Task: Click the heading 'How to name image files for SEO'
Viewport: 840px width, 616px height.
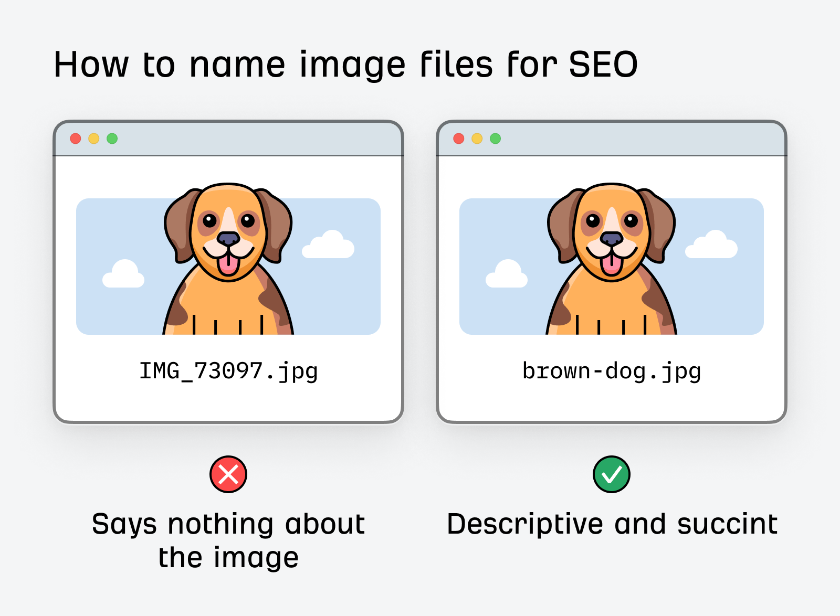Action: tap(346, 65)
